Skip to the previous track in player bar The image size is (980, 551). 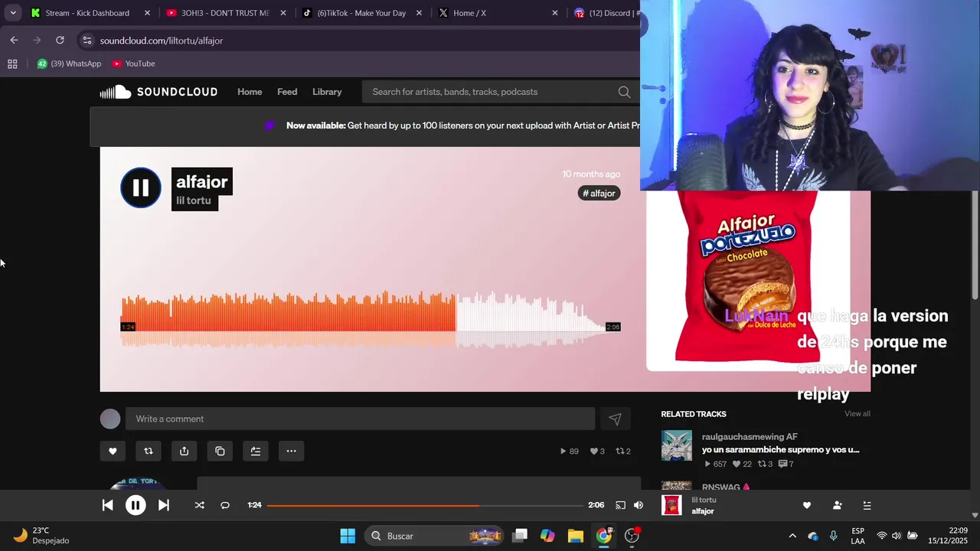[108, 505]
